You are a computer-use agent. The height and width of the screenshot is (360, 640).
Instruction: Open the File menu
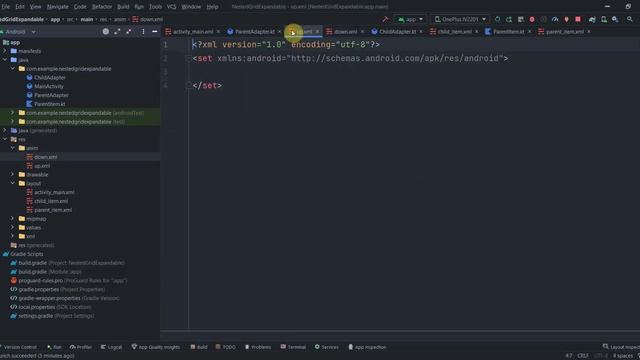6,7
